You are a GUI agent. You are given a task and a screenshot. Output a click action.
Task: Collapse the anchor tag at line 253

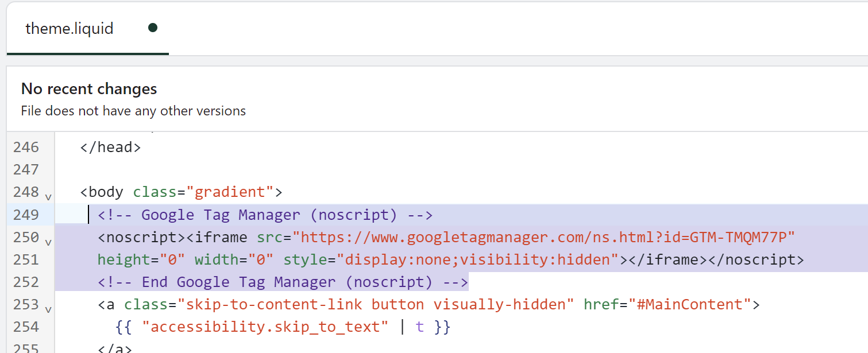point(48,309)
